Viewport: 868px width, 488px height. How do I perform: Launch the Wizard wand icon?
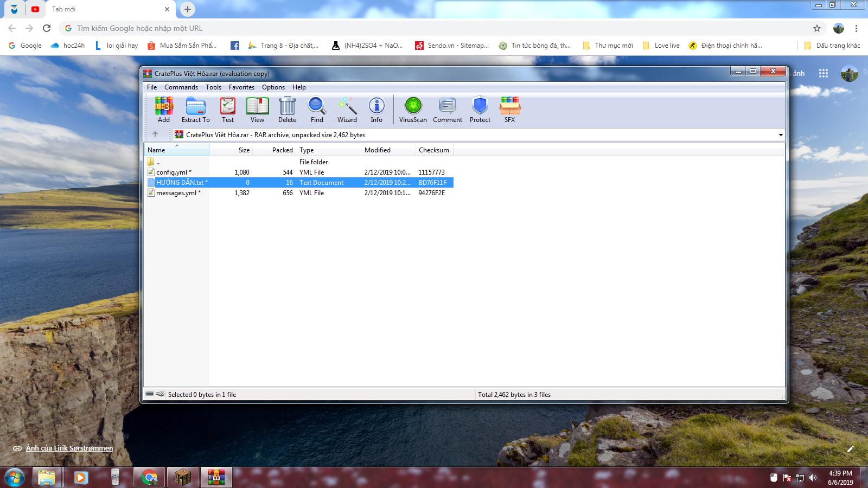(x=347, y=110)
